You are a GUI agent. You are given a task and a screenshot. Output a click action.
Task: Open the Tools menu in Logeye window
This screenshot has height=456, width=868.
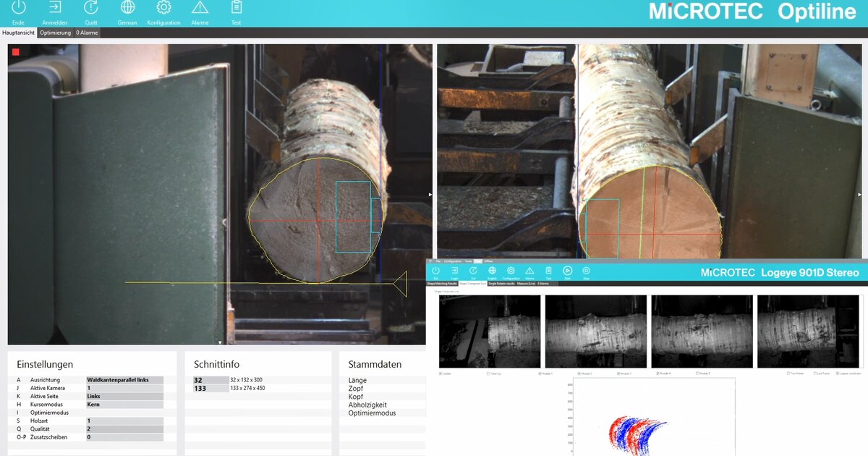(x=468, y=261)
